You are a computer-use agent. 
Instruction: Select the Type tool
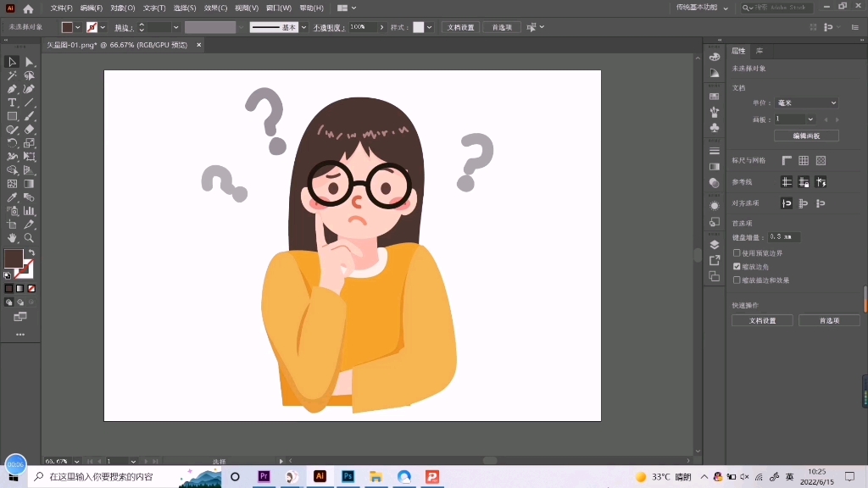(x=12, y=103)
